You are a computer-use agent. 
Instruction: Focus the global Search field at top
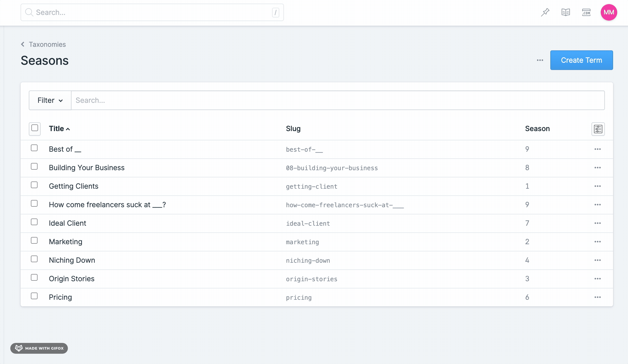152,12
